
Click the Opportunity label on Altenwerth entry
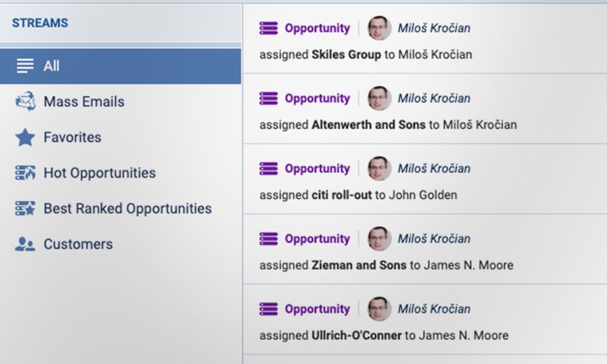[x=317, y=98]
